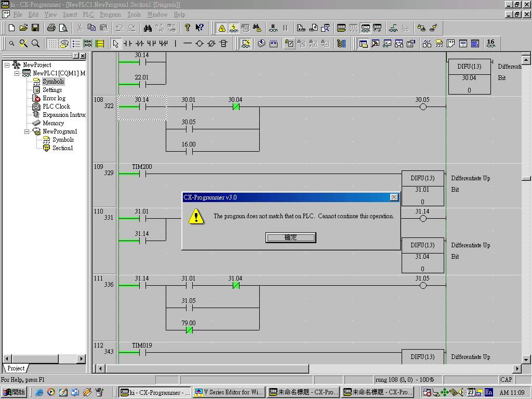The image size is (532, 399).
Task: Collapse the NewProject tree node
Action: point(7,65)
